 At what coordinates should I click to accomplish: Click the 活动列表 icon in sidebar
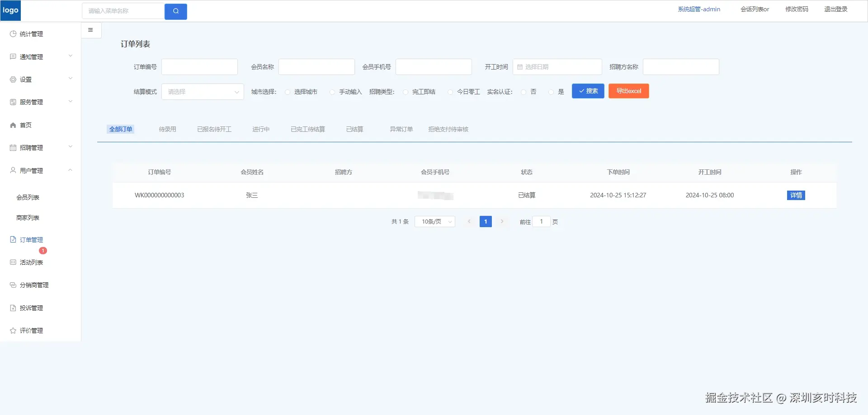click(13, 262)
